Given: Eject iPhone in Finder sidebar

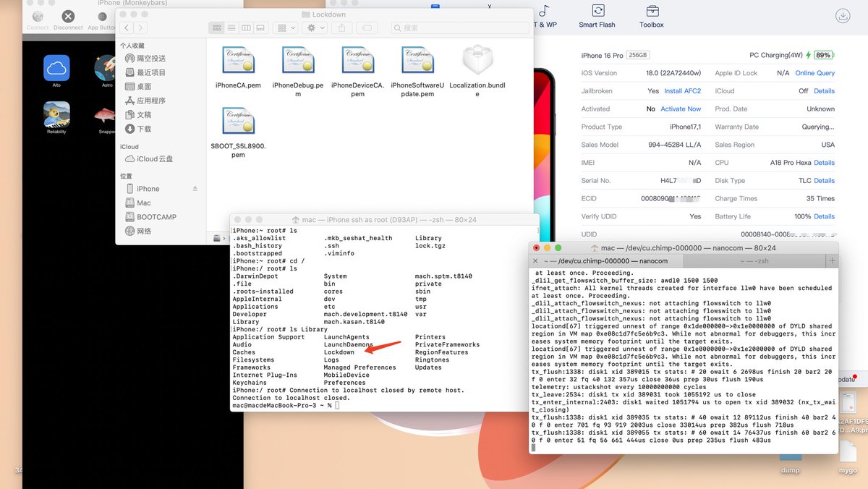Looking at the screenshot, I should tap(195, 189).
